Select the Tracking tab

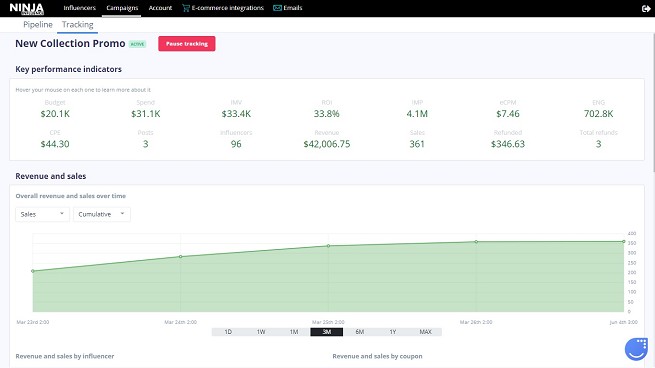tap(78, 25)
